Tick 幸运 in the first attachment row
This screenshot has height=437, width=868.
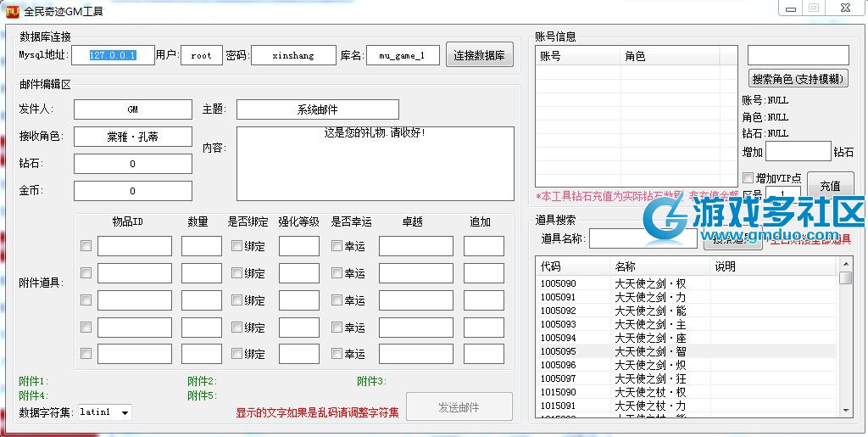click(x=337, y=245)
